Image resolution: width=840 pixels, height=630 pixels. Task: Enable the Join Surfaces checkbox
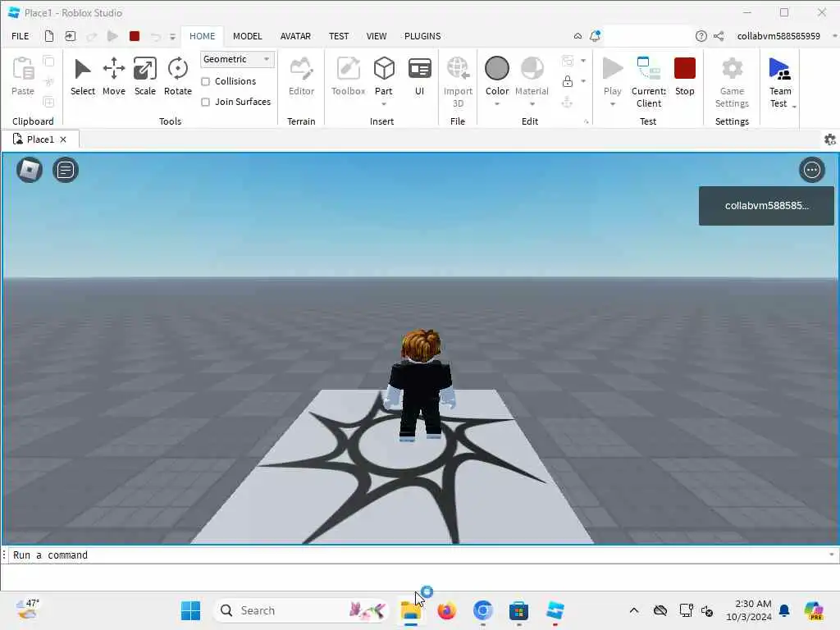[205, 102]
